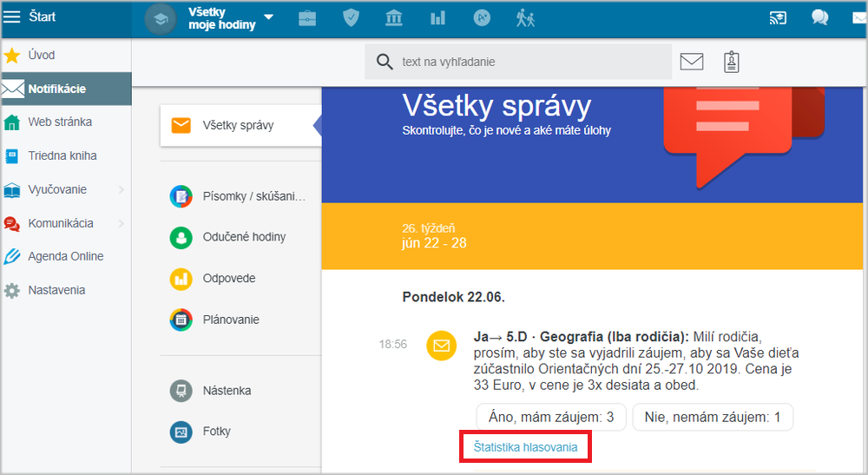Open the Ja→ 5.D Geografia message text

[x=636, y=360]
